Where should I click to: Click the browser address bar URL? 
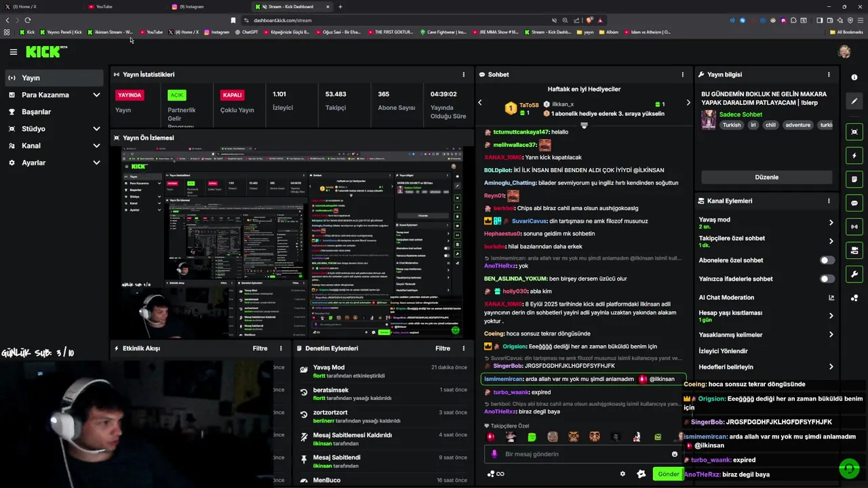point(283,20)
